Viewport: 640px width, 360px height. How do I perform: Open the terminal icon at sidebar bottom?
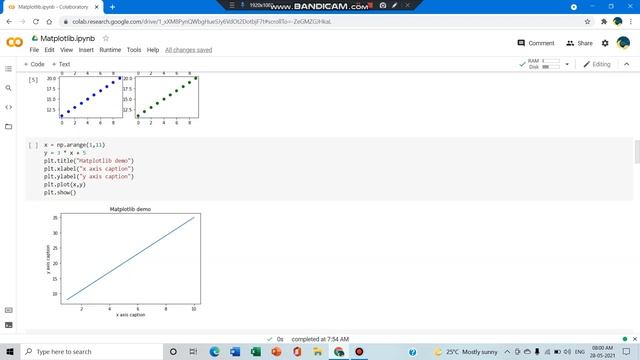[x=9, y=325]
